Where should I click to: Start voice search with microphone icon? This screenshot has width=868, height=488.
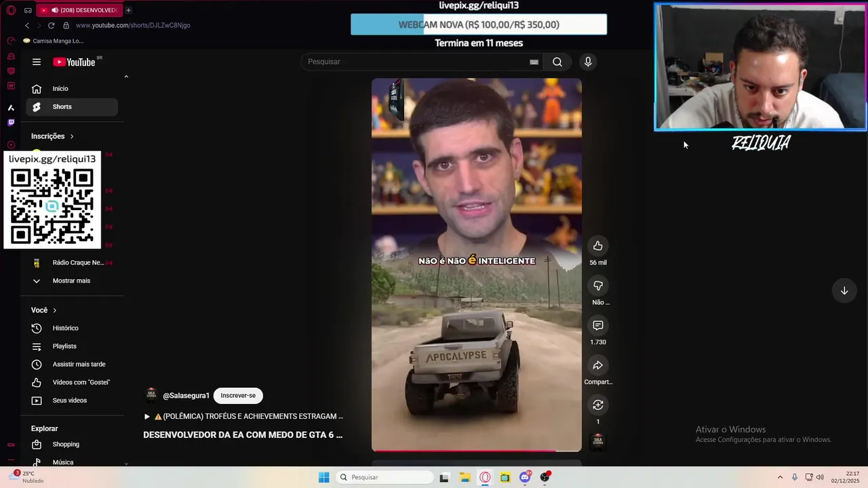coord(588,62)
